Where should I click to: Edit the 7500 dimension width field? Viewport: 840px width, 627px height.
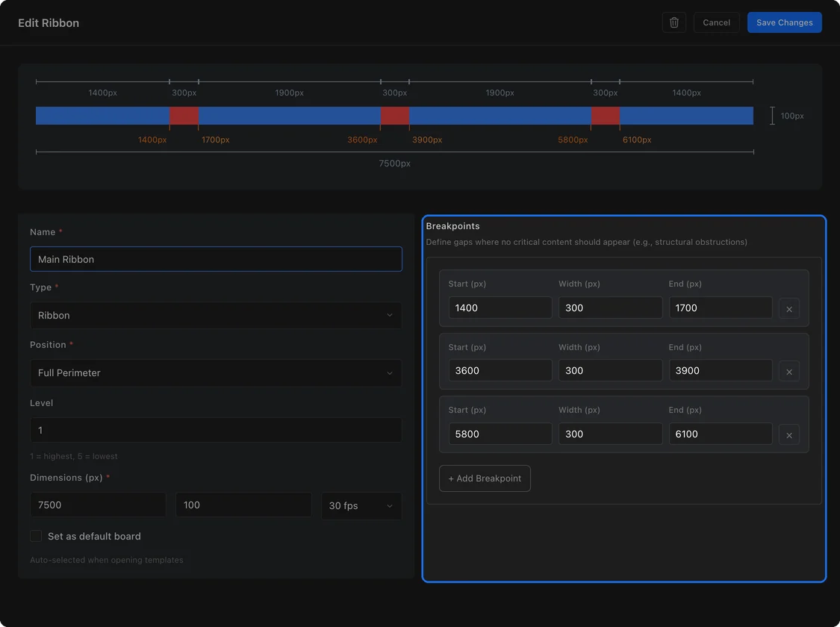[98, 505]
